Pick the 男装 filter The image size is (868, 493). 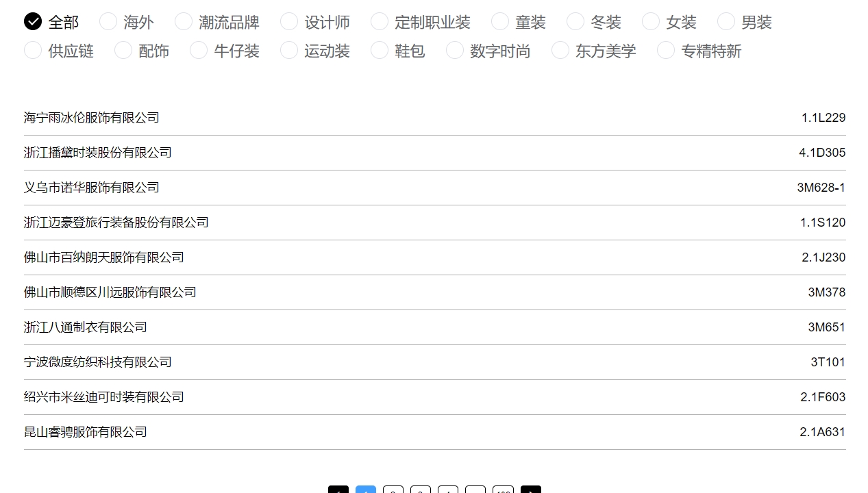745,22
